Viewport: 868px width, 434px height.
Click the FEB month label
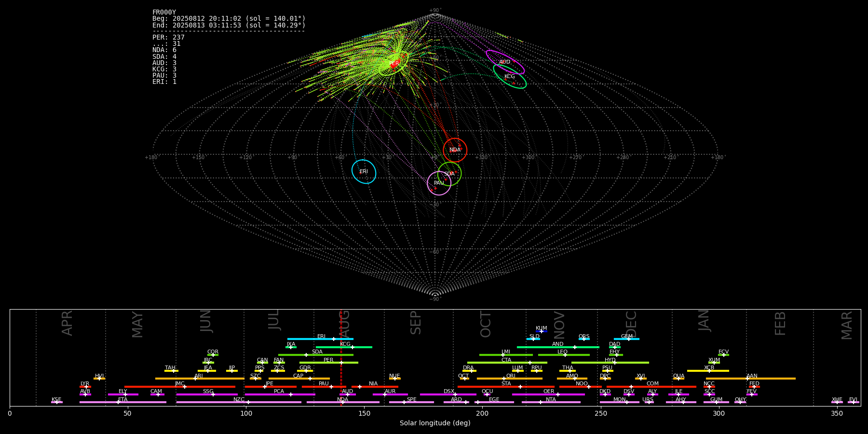(x=780, y=323)
